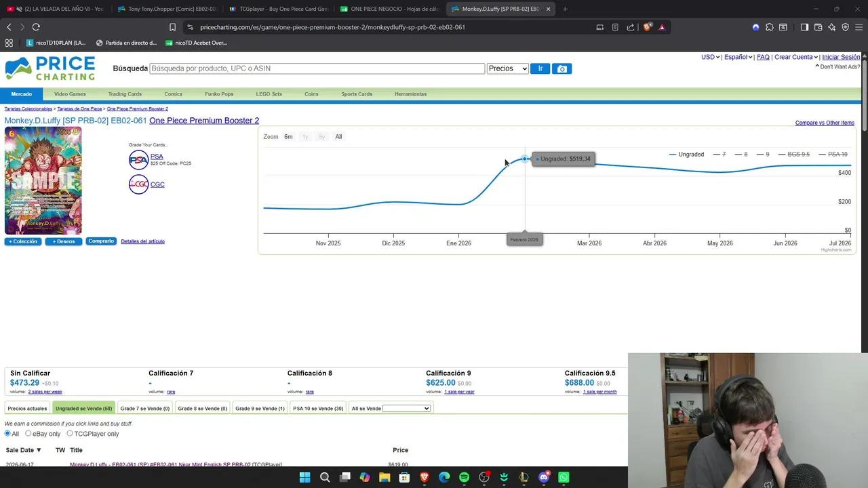Open a new browser tab
The height and width of the screenshot is (488, 868).
565,9
